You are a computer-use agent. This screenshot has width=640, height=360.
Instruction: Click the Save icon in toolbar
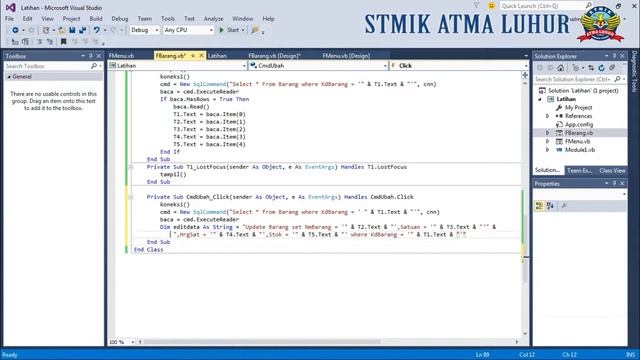[72, 30]
